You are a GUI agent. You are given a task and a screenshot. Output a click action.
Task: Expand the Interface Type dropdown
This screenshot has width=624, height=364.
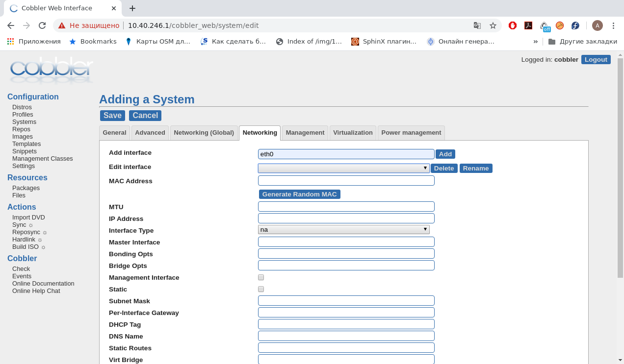click(x=343, y=229)
